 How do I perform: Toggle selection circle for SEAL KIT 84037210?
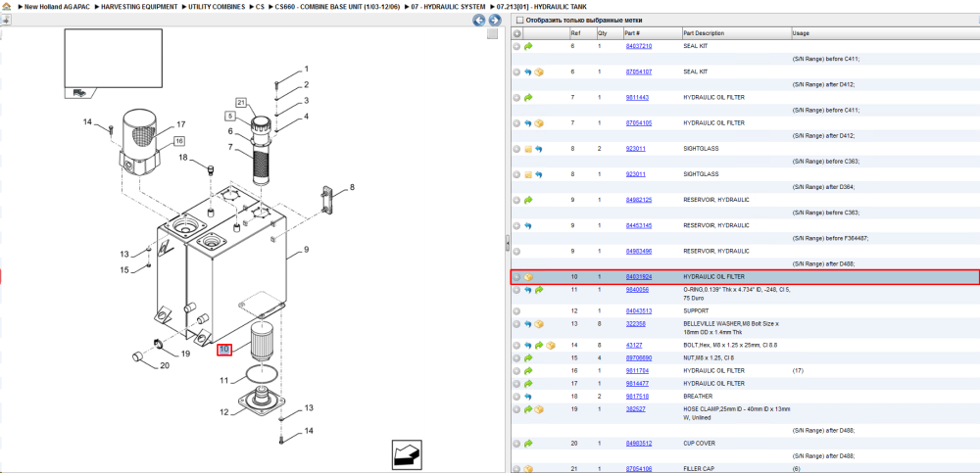[x=516, y=46]
